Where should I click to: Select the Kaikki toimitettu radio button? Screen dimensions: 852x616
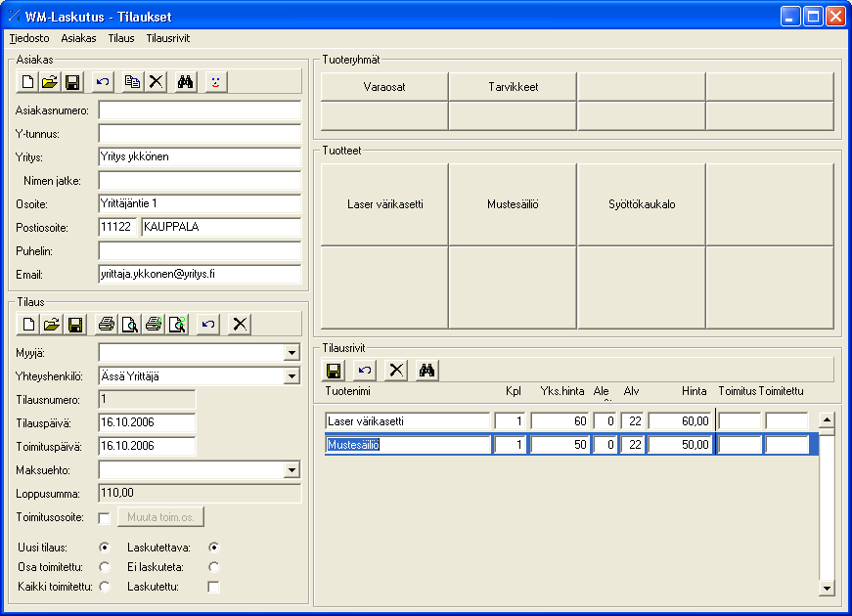coord(105,587)
